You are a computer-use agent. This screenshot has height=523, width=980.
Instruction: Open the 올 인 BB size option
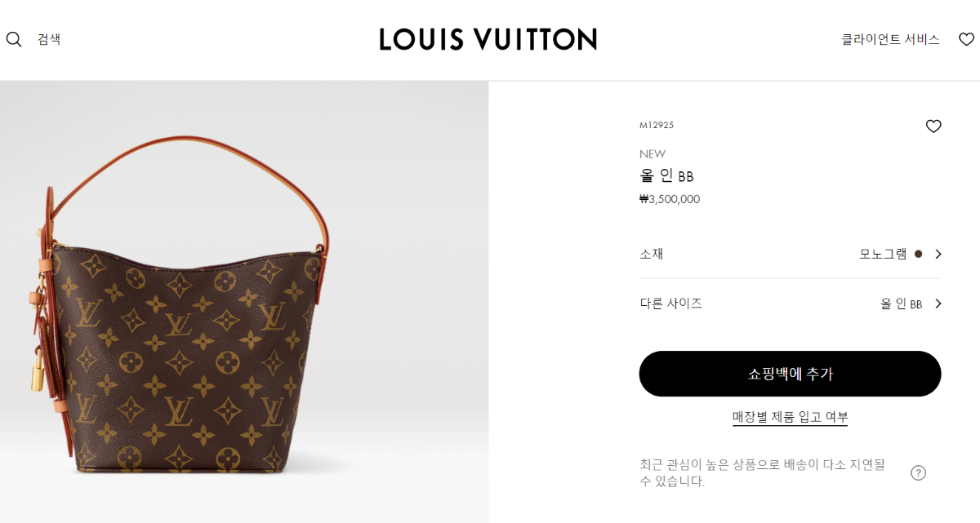pyautogui.click(x=901, y=304)
